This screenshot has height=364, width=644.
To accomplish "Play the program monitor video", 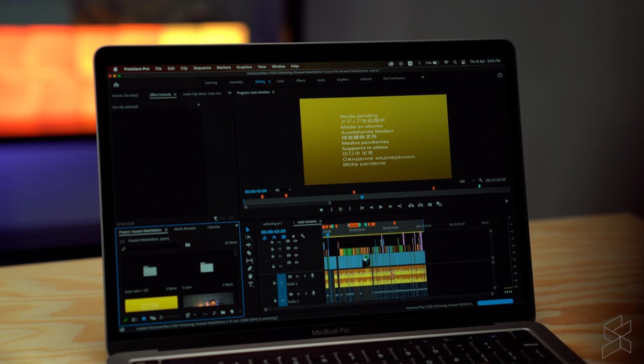I will click(x=381, y=207).
